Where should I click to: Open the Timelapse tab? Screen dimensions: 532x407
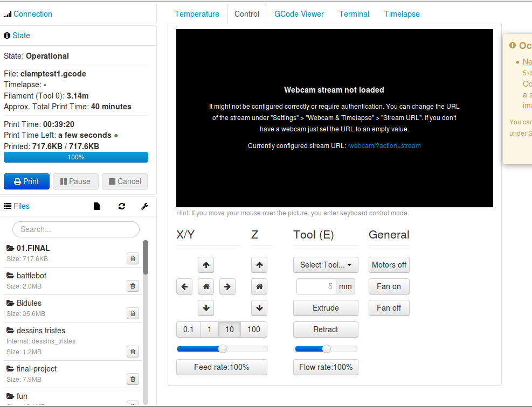[402, 14]
